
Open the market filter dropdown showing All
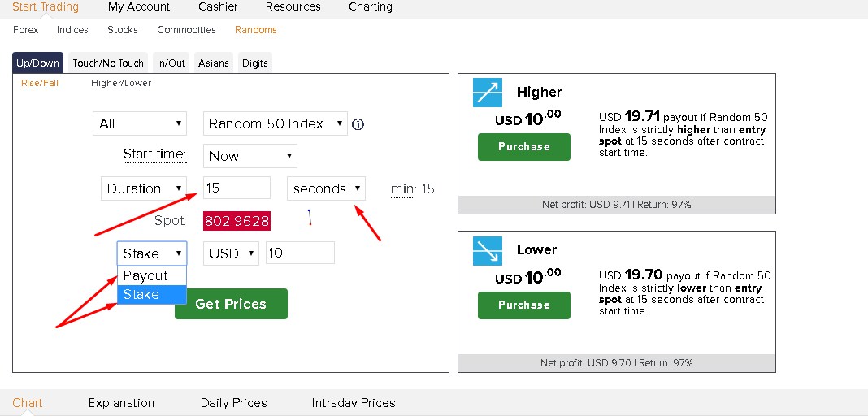(140, 123)
